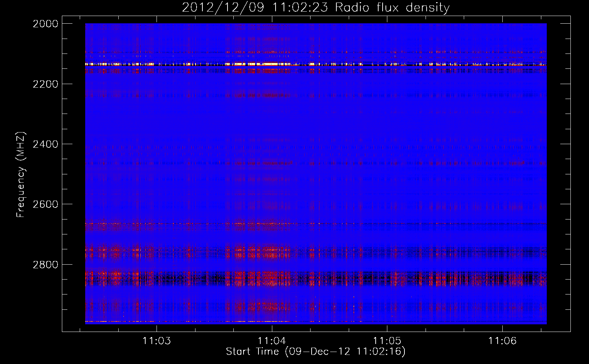
Task: Click the dark red band just below 2800 MHz
Action: (x=316, y=278)
